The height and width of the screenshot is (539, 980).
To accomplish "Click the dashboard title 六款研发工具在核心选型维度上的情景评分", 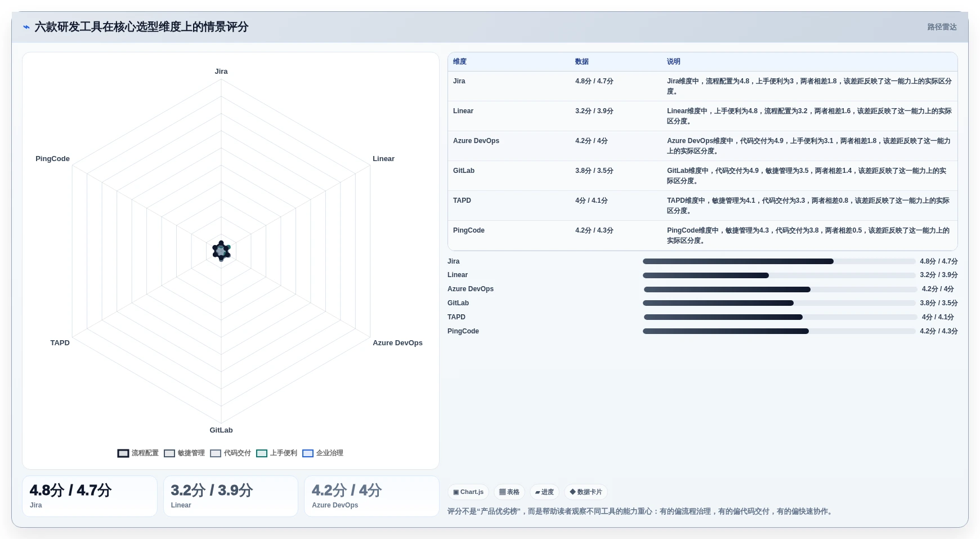I will pos(141,27).
